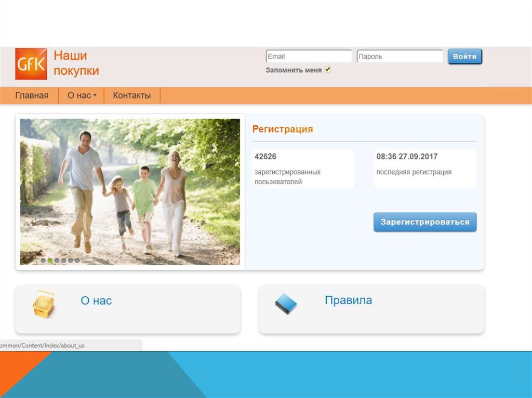Click the "42626" registered users count

pyautogui.click(x=265, y=156)
